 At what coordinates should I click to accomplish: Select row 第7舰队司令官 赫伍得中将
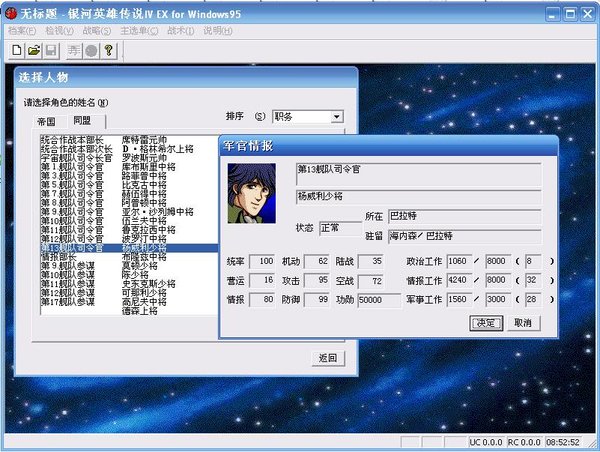(129, 194)
